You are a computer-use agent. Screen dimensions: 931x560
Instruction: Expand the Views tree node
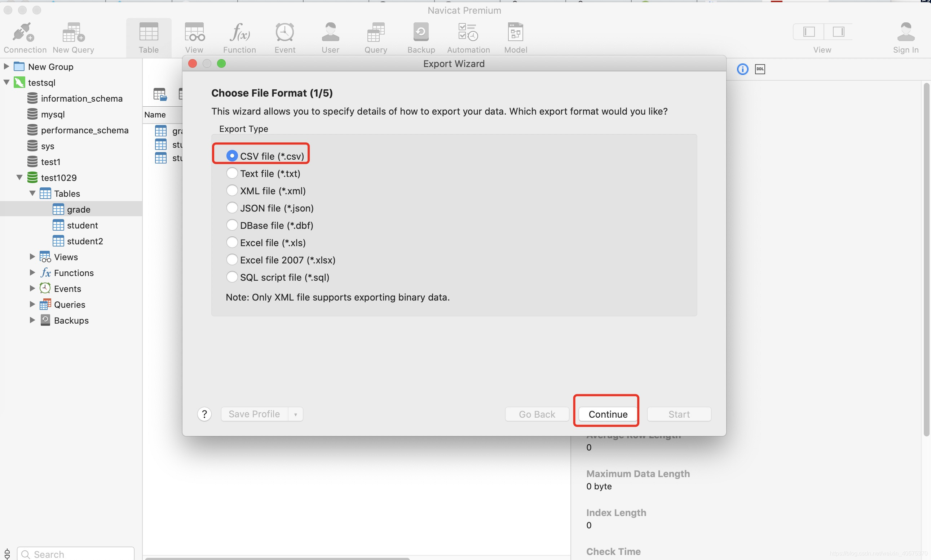click(32, 257)
